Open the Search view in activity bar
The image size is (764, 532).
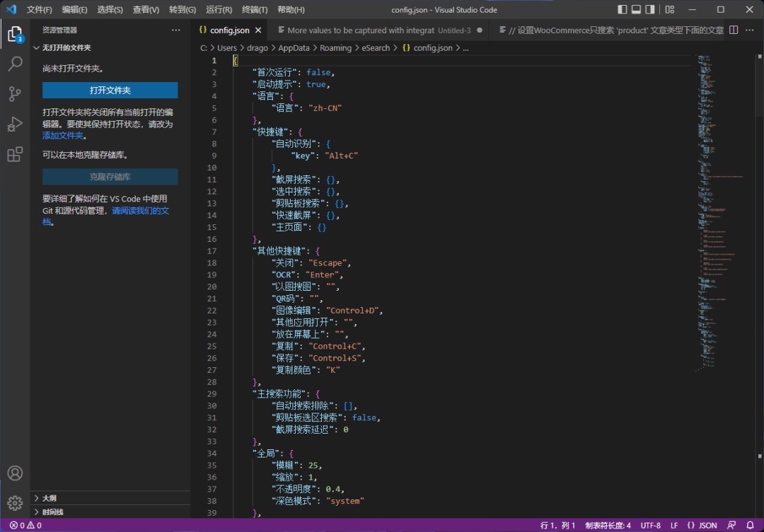click(15, 64)
